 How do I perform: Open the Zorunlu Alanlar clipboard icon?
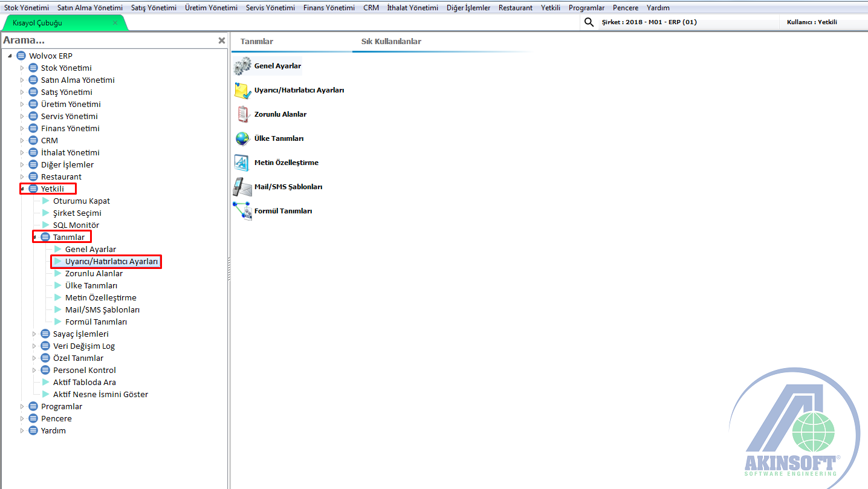point(242,114)
